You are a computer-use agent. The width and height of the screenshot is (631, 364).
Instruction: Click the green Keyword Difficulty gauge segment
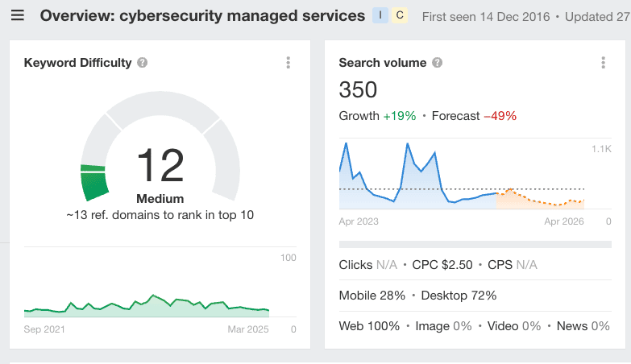pos(95,182)
